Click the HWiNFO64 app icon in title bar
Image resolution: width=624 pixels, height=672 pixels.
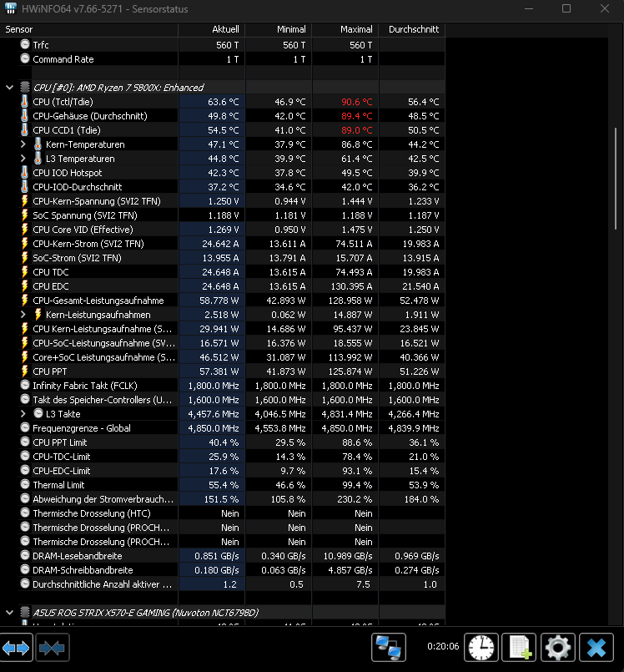(10, 8)
